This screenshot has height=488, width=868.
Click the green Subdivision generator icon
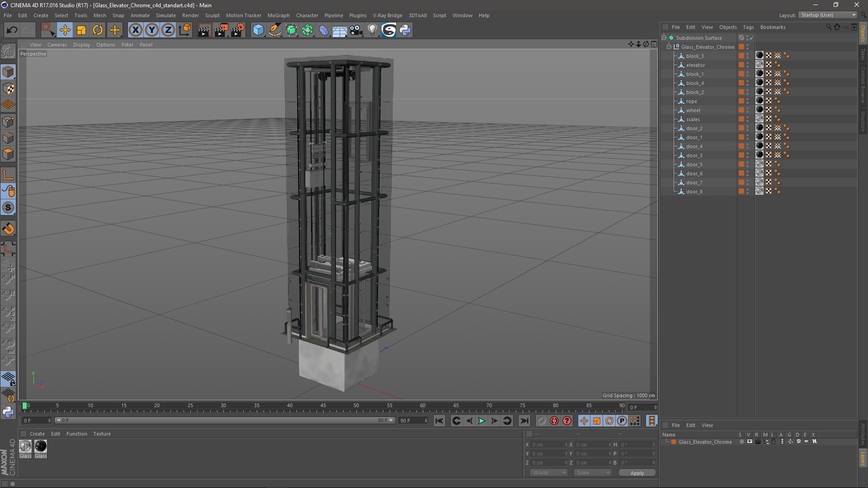(291, 30)
